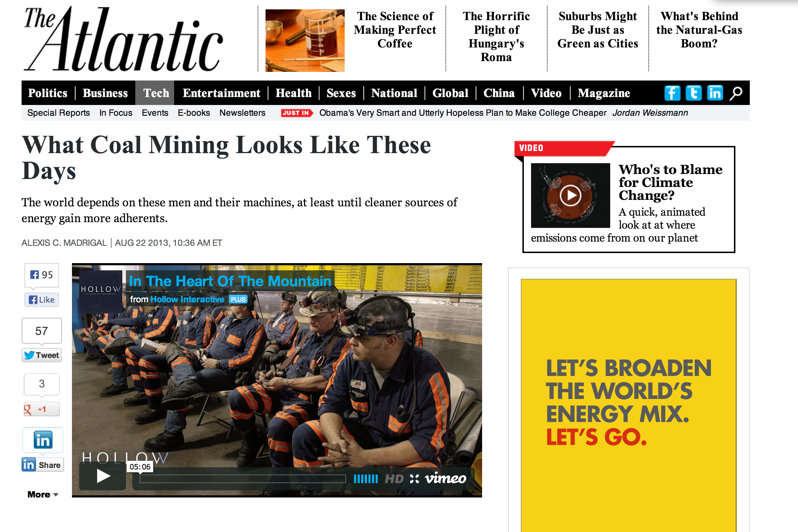Open the Google +1 count bubble 3

(42, 384)
